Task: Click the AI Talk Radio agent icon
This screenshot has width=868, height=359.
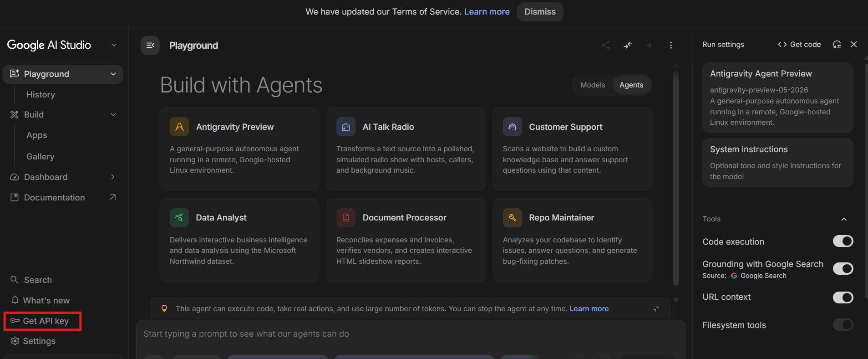Action: pyautogui.click(x=346, y=127)
